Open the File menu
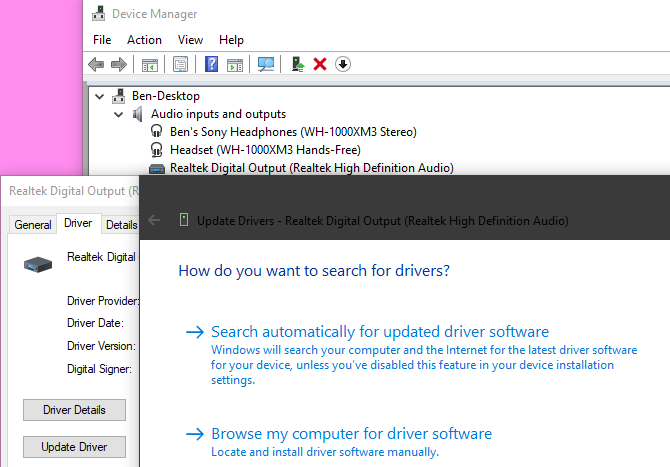The image size is (670, 467). (x=102, y=40)
